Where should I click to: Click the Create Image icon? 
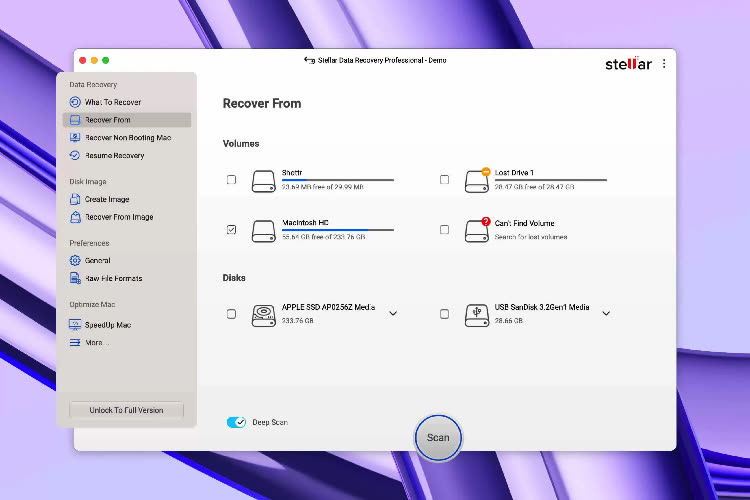(75, 199)
